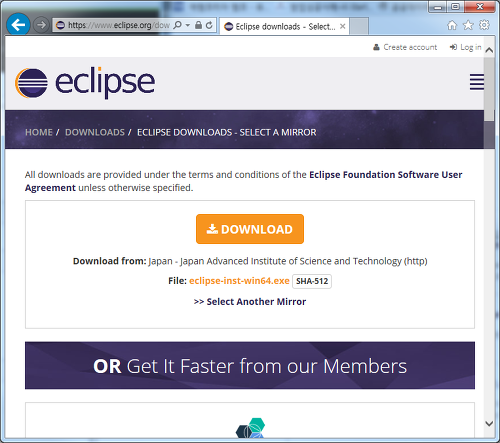500x443 pixels.
Task: Click the member hexagon logo thumbnail
Action: point(250,428)
